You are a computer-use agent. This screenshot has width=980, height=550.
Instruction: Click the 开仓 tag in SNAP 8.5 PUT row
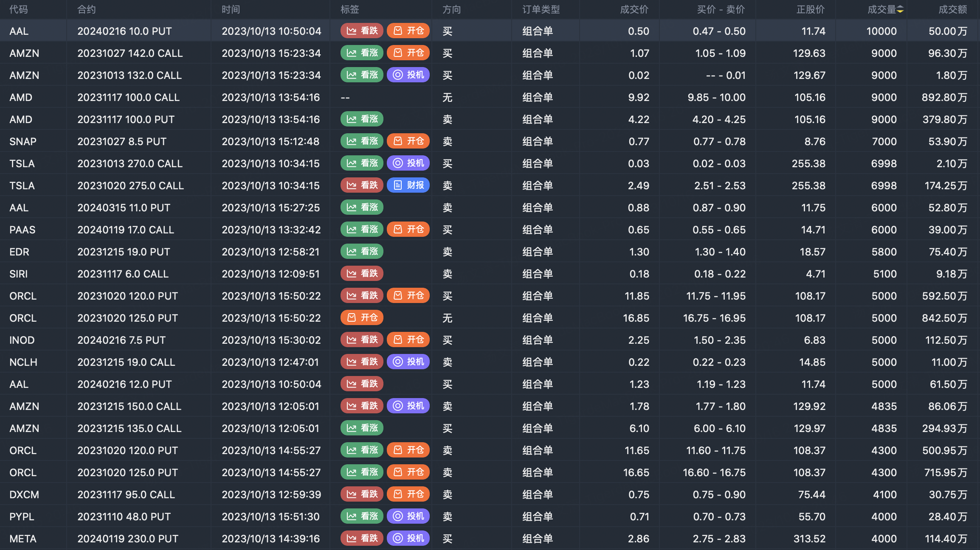(408, 141)
